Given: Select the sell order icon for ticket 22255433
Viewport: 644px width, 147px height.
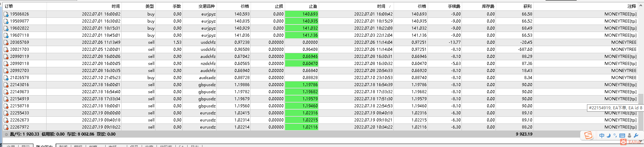Looking at the screenshot, I should point(6,113).
